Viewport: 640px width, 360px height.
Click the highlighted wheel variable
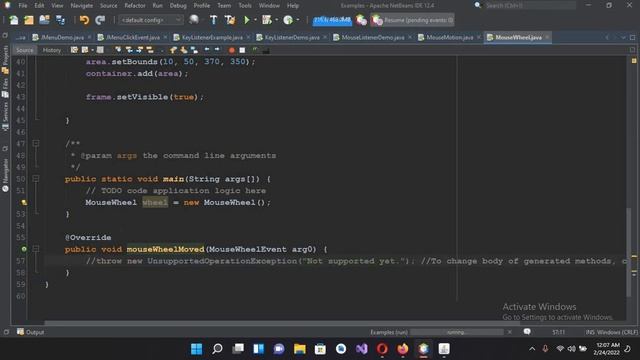155,202
